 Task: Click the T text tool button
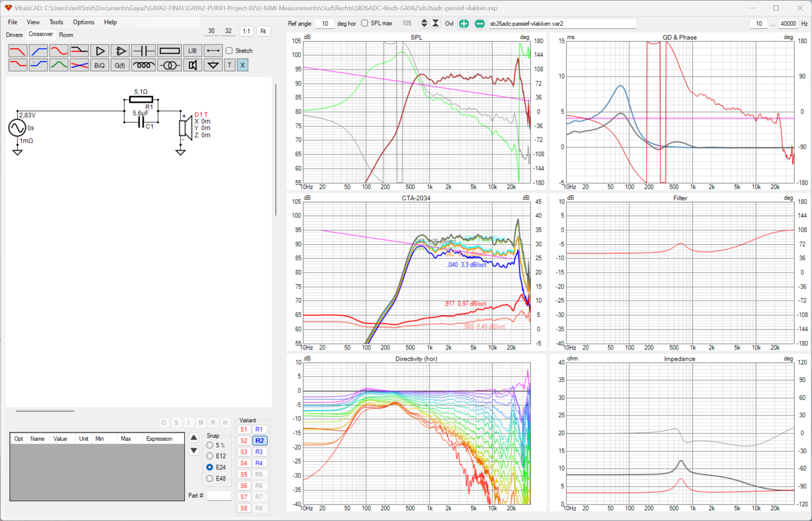coord(230,65)
